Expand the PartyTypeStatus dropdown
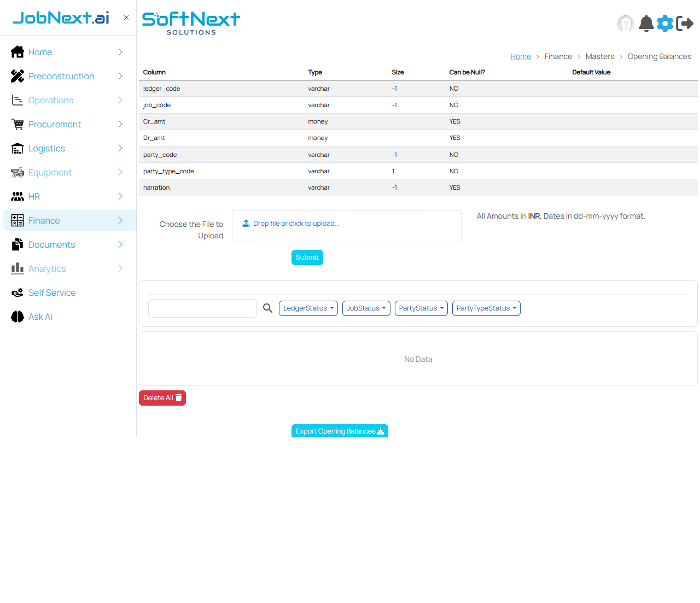The height and width of the screenshot is (603, 700). 486,308
